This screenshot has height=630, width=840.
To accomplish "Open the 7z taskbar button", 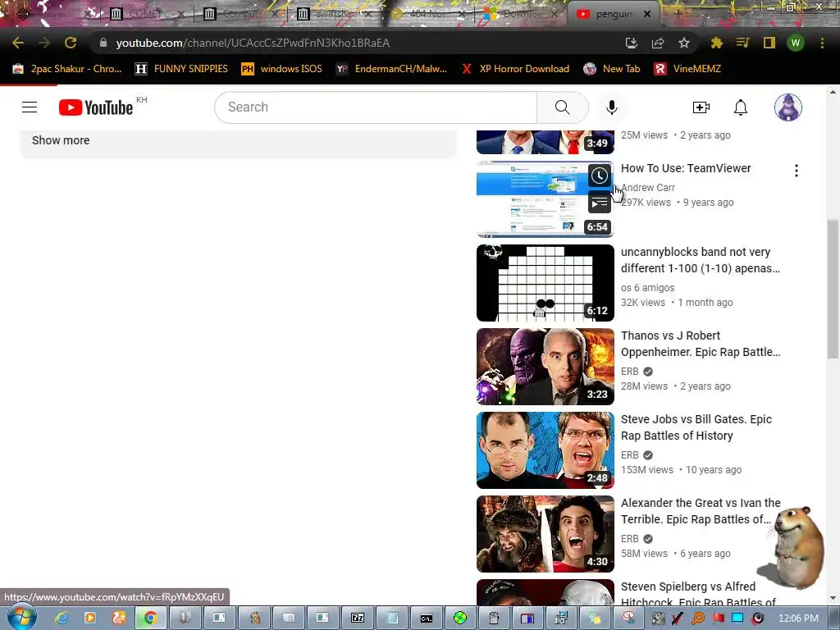I will click(358, 619).
